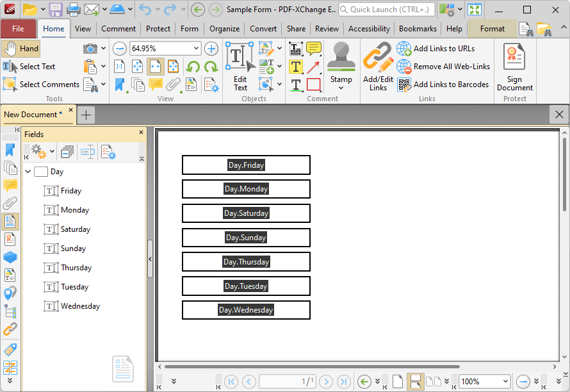Click Remove All Web-Links
Image resolution: width=570 pixels, height=392 pixels.
coord(443,67)
